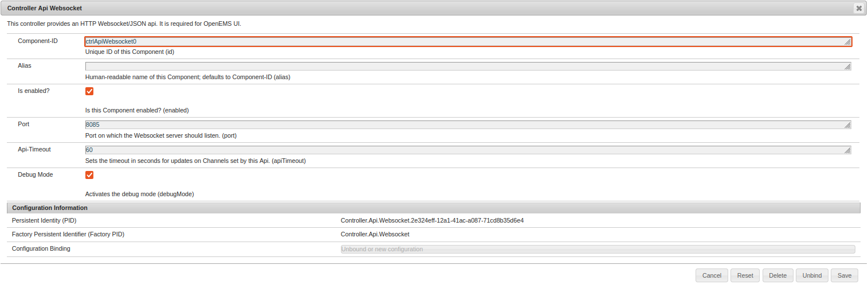Toggle the Is enabled checkbox
The image size is (868, 288).
click(x=89, y=91)
